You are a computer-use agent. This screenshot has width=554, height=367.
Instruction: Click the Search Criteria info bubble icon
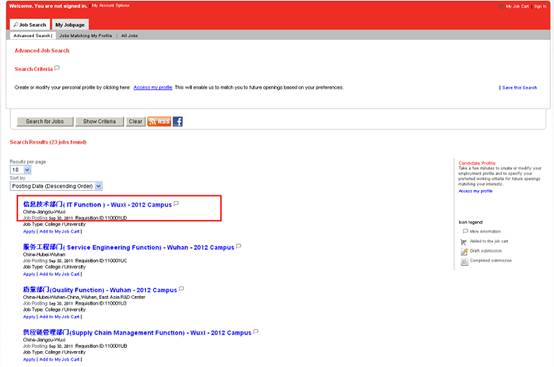[x=57, y=68]
